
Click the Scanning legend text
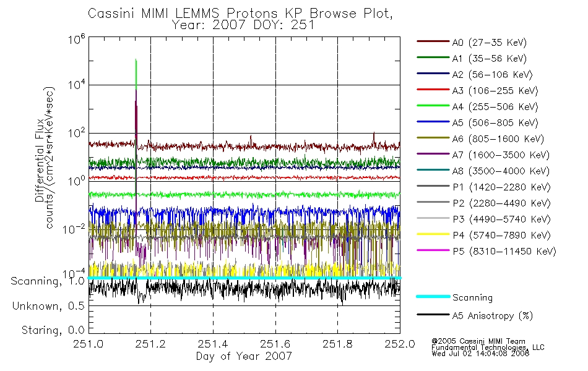(x=472, y=297)
